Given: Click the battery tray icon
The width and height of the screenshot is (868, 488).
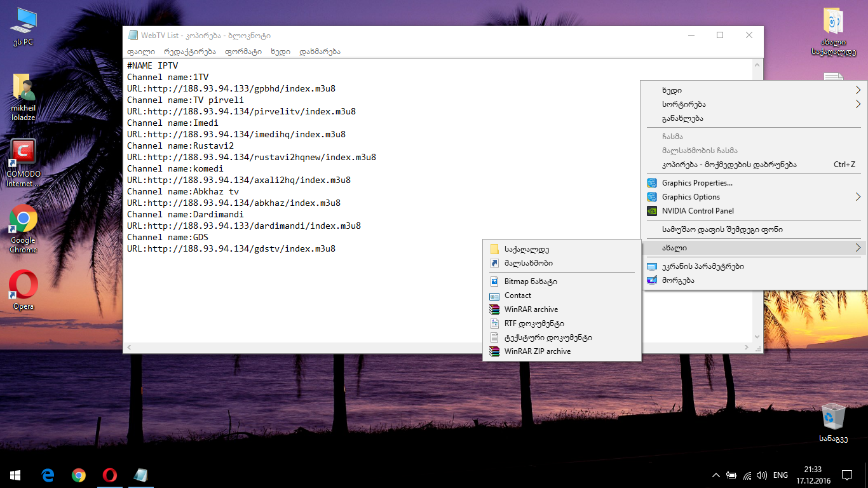Looking at the screenshot, I should [731, 475].
